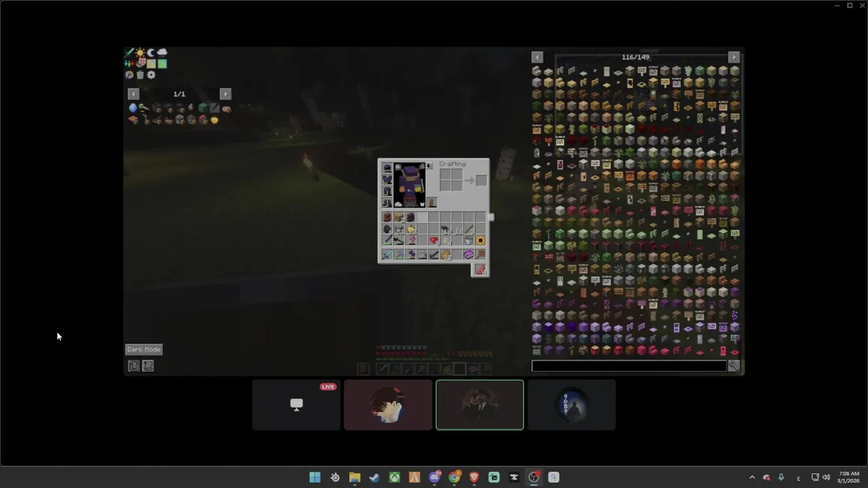The height and width of the screenshot is (488, 868).
Task: Open Steam from the taskbar
Action: (x=374, y=477)
